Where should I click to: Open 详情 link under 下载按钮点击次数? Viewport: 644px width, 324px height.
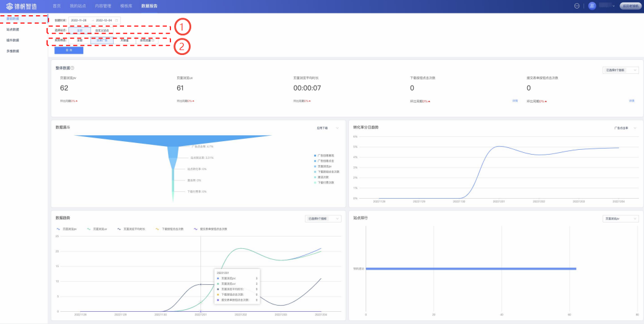[x=515, y=101]
